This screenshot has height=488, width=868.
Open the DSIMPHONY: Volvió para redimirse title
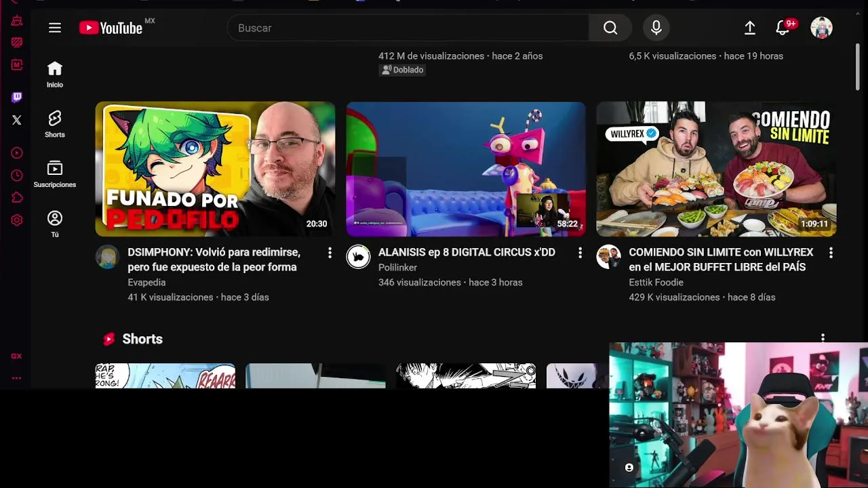click(x=214, y=260)
